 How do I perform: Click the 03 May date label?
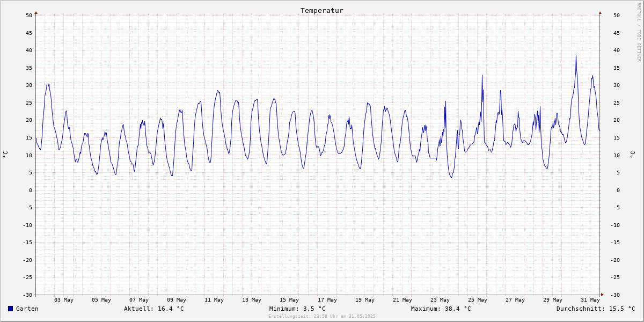click(x=64, y=299)
